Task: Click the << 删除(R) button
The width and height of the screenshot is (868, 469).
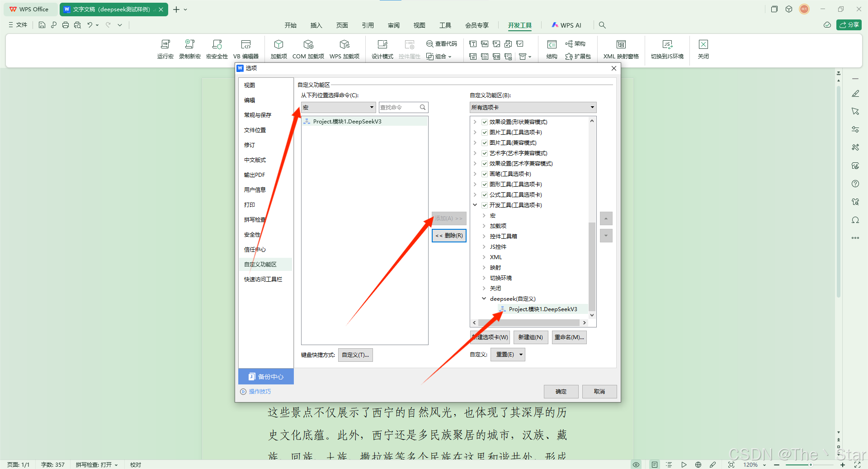Action: pos(449,236)
